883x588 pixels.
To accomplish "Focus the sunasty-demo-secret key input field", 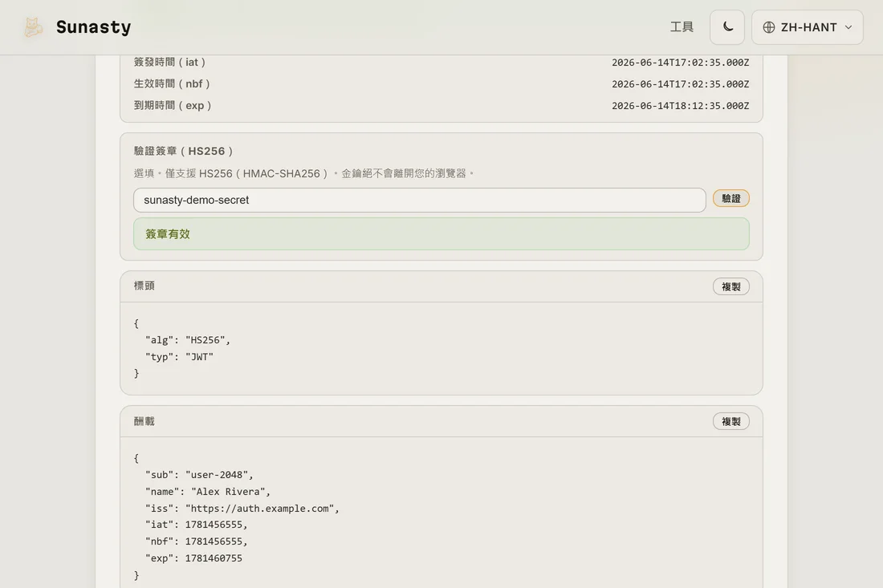I will (419, 201).
